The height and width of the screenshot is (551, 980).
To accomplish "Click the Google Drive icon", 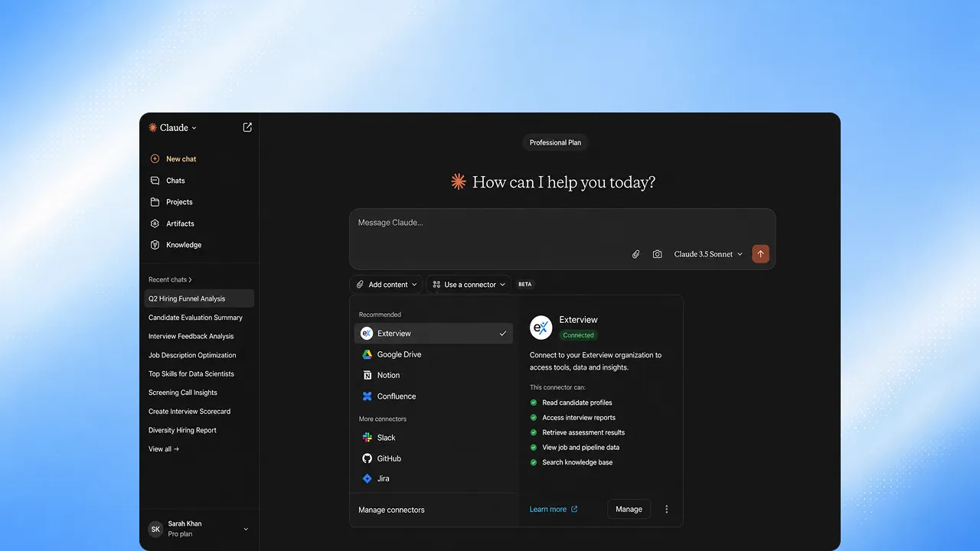I will (x=367, y=354).
